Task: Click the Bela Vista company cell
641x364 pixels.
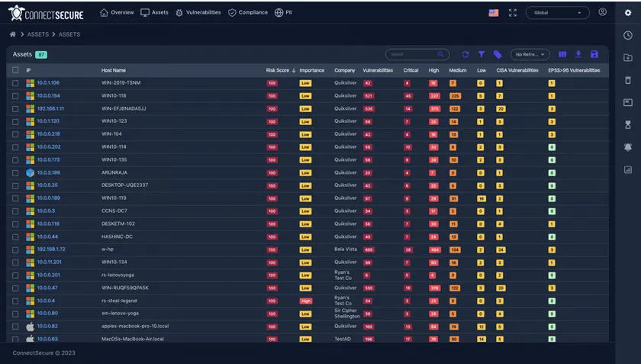Action: pyautogui.click(x=346, y=249)
